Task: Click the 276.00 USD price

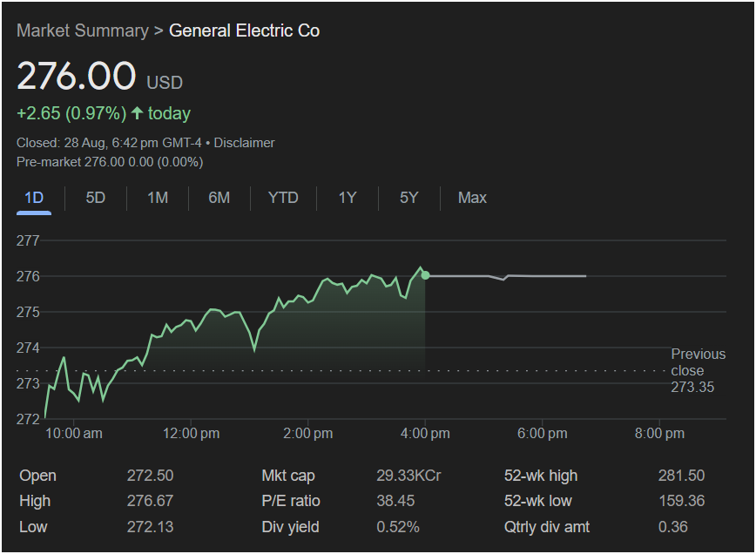Action: (77, 77)
